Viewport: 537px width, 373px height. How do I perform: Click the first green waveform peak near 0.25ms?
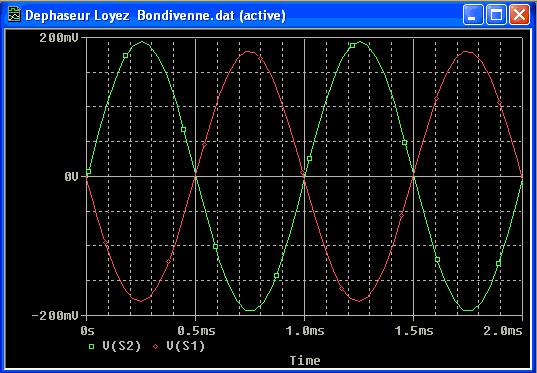click(142, 42)
